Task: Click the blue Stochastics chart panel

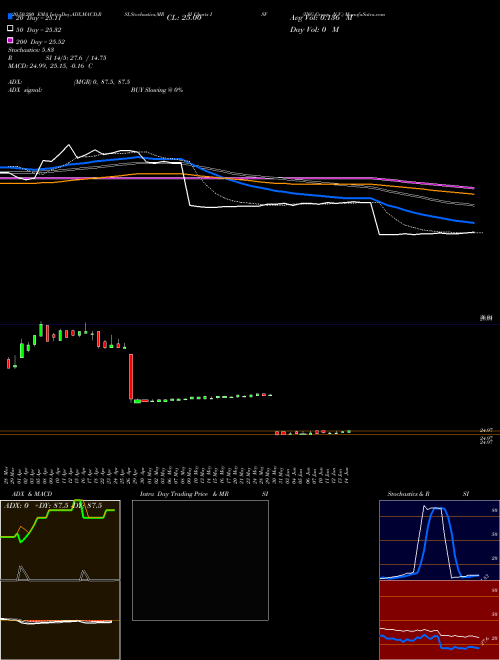Action: click(439, 540)
